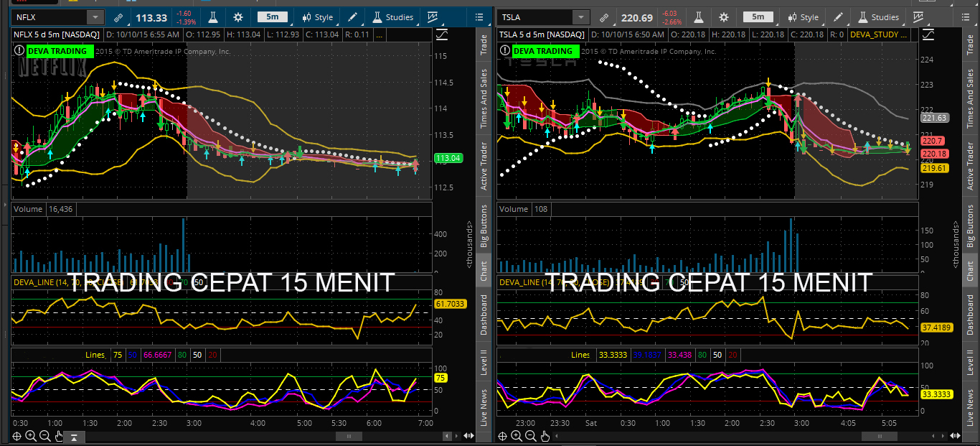Image resolution: width=980 pixels, height=446 pixels.
Task: Open Big Buttons tab on NFLX panel
Action: [x=484, y=226]
